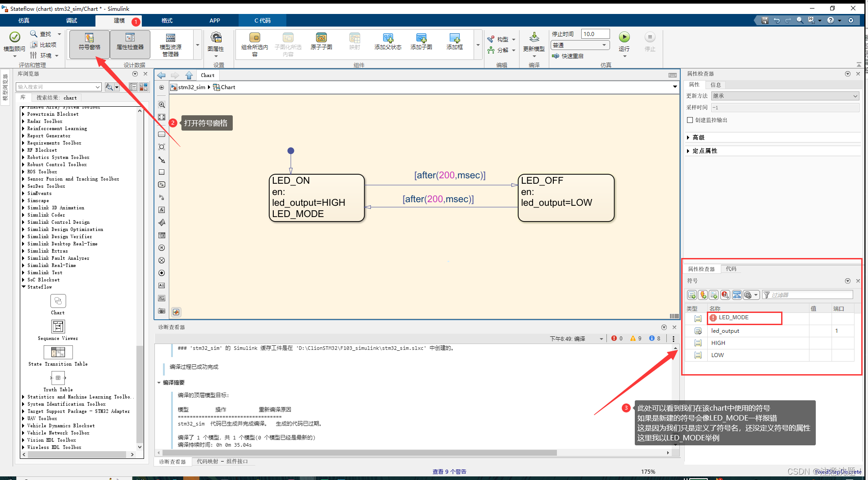The image size is (868, 480).
Task: Click 输入搜索词 library search field
Action: click(x=59, y=87)
